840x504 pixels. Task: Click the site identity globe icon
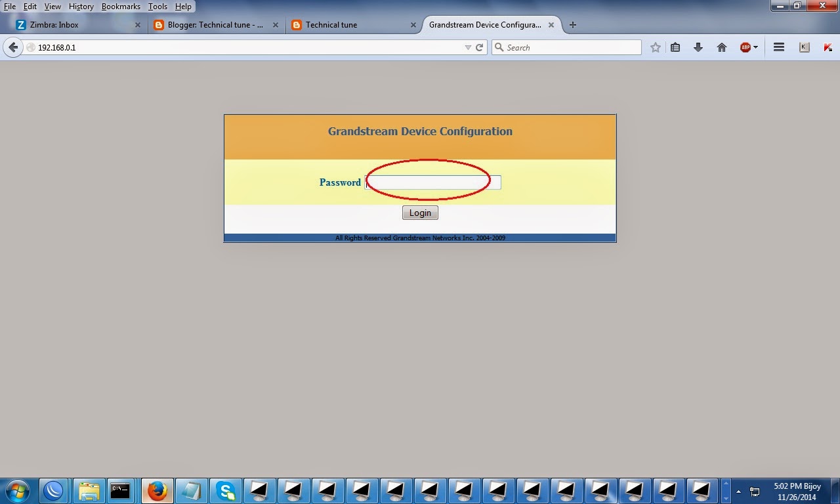click(x=30, y=47)
